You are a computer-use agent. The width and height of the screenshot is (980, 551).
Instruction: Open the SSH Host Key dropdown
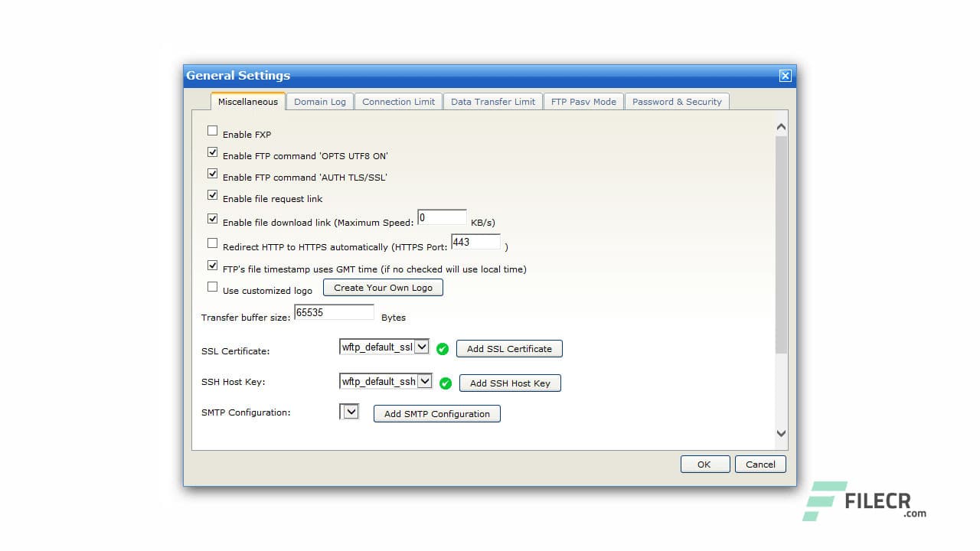(425, 380)
